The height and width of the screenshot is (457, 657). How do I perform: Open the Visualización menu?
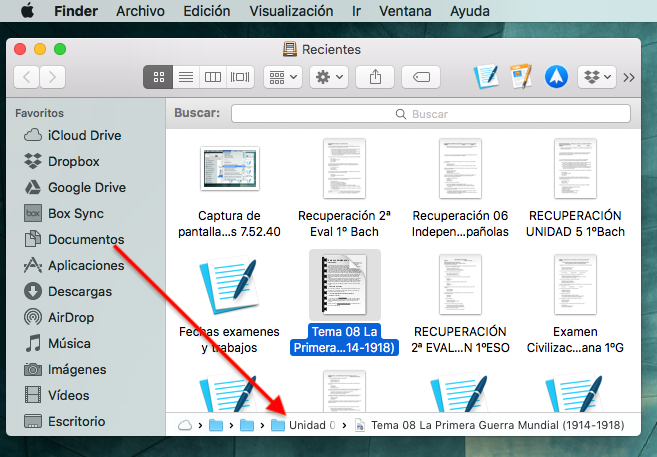[291, 11]
